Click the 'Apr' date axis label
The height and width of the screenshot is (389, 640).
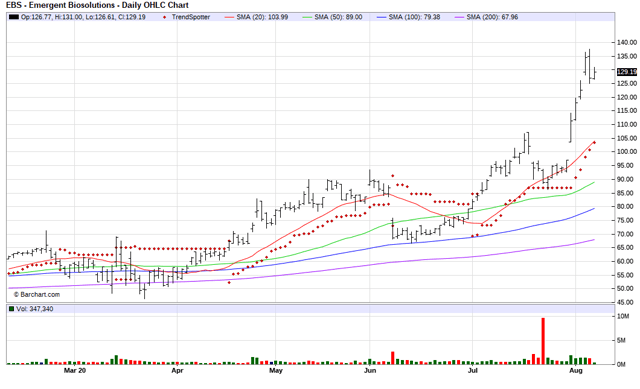point(177,371)
